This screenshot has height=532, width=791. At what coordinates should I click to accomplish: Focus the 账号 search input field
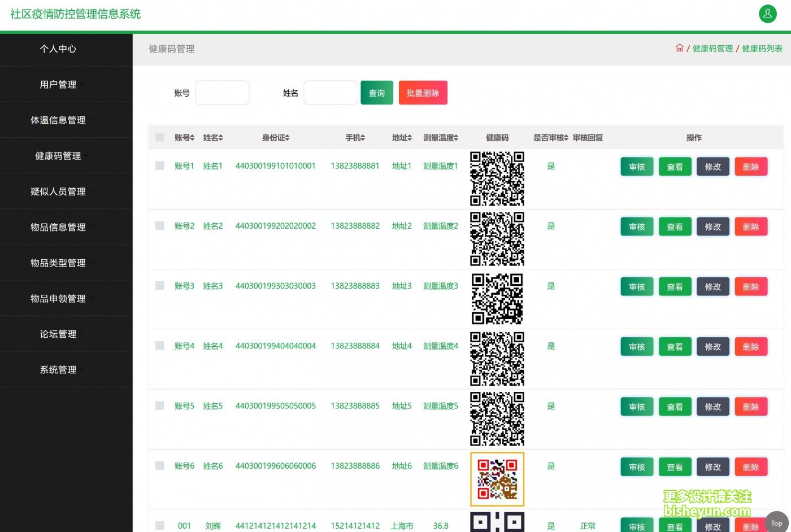click(222, 93)
